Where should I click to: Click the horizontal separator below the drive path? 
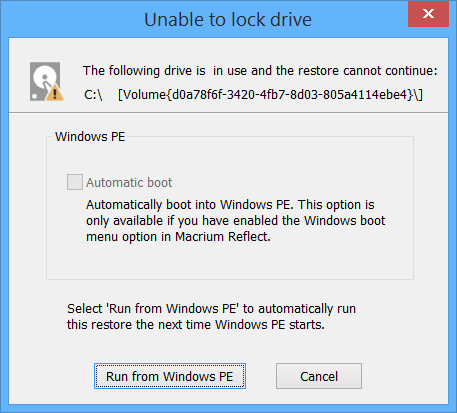point(228,113)
